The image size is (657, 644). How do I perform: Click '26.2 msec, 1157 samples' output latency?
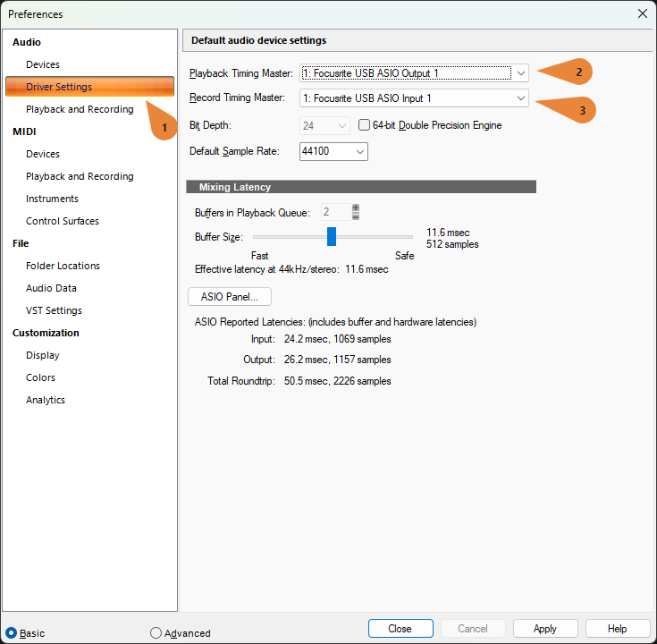338,360
